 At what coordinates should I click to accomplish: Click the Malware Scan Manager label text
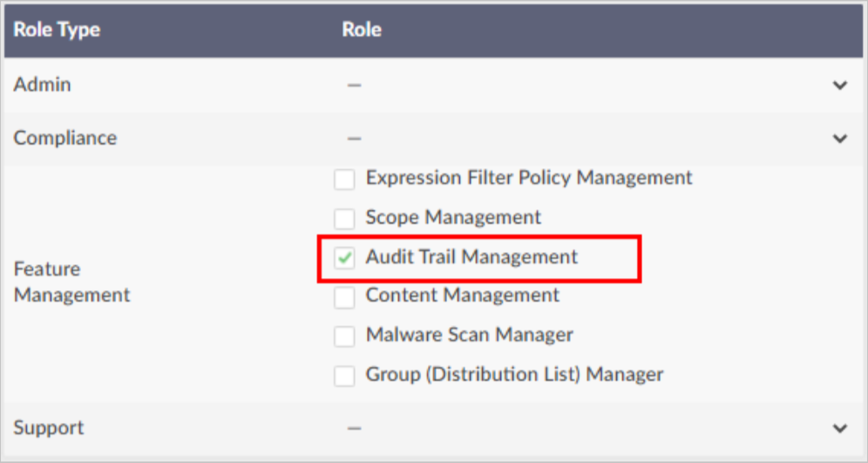[x=470, y=335]
